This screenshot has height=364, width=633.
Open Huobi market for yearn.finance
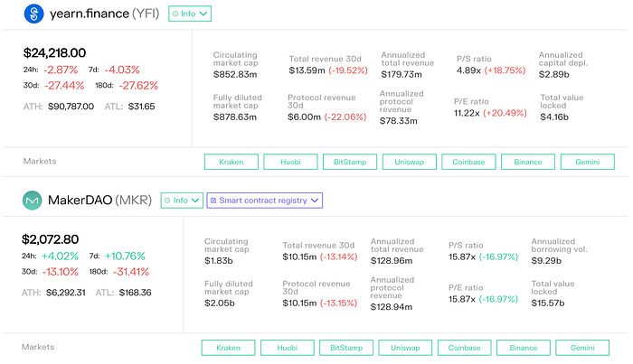point(290,162)
